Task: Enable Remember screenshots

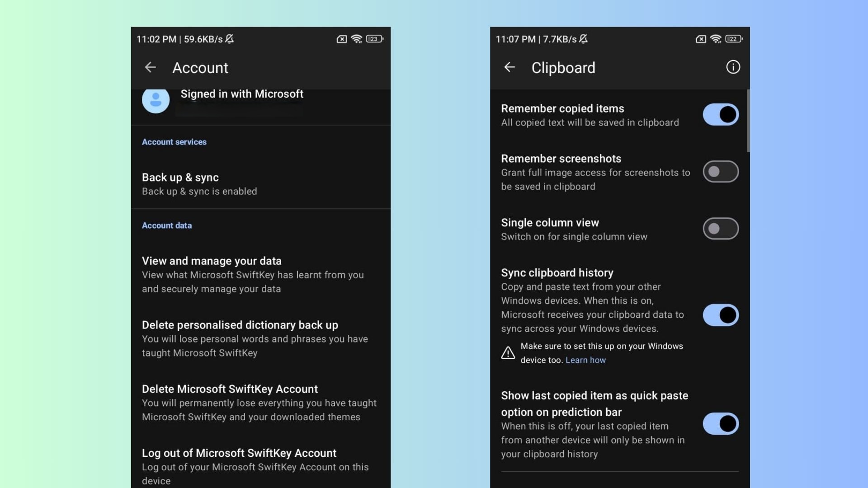Action: (720, 172)
